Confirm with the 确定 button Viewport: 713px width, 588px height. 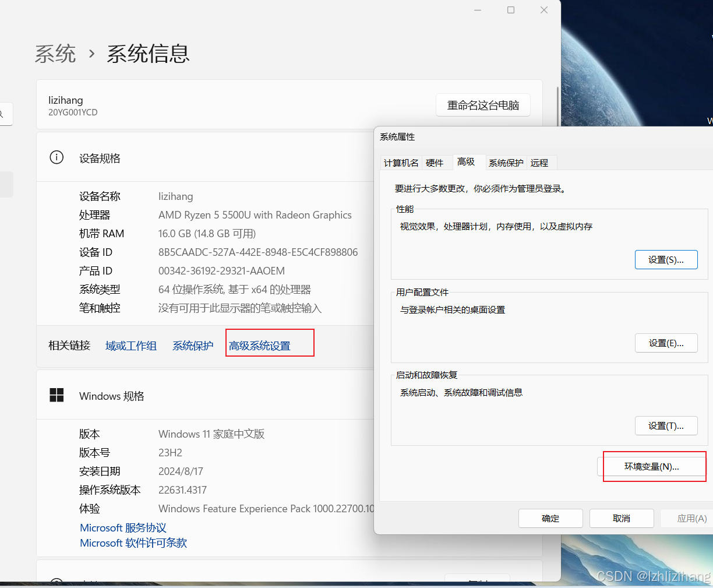click(x=550, y=518)
